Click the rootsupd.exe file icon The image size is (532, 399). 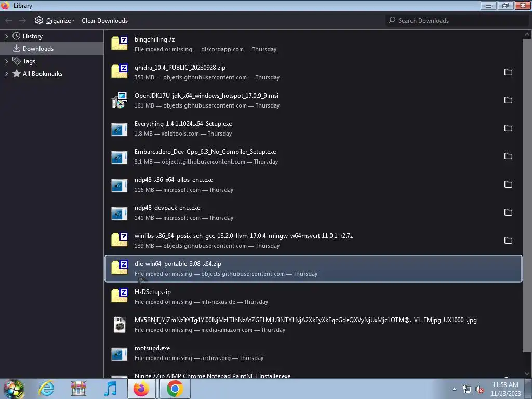pyautogui.click(x=119, y=353)
